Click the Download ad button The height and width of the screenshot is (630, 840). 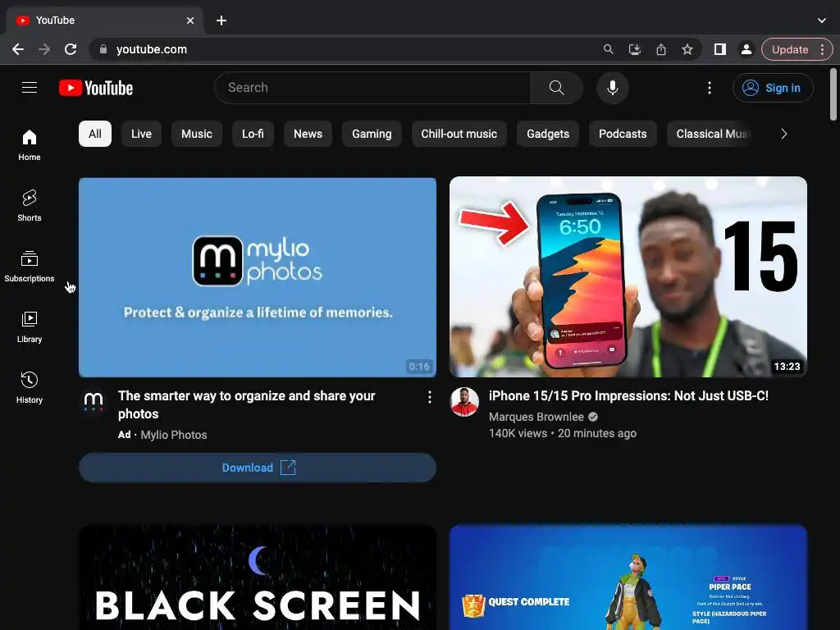point(257,468)
